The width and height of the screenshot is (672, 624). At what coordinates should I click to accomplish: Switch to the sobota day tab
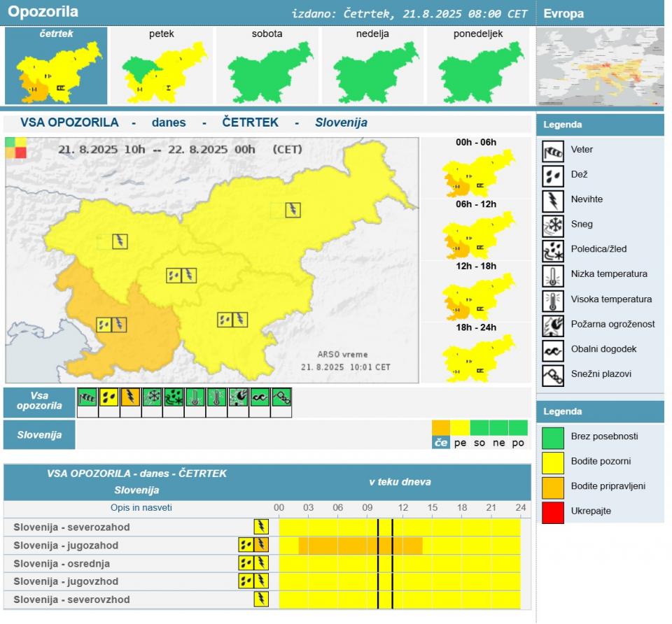(x=267, y=66)
